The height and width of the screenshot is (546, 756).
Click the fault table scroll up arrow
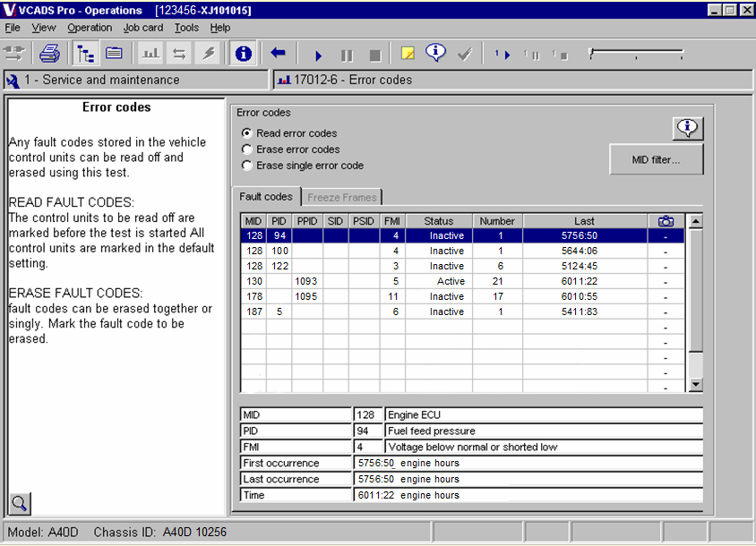tap(695, 222)
